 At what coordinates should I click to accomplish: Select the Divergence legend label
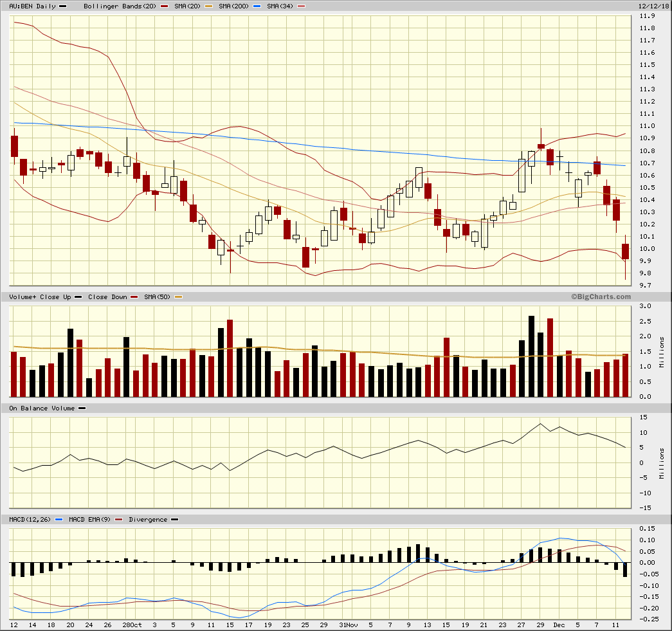click(148, 519)
